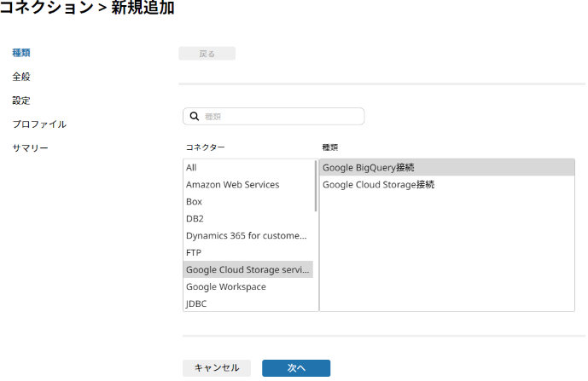588x381 pixels.
Task: Choose Google Cloud Storage接続 type
Action: (447, 184)
